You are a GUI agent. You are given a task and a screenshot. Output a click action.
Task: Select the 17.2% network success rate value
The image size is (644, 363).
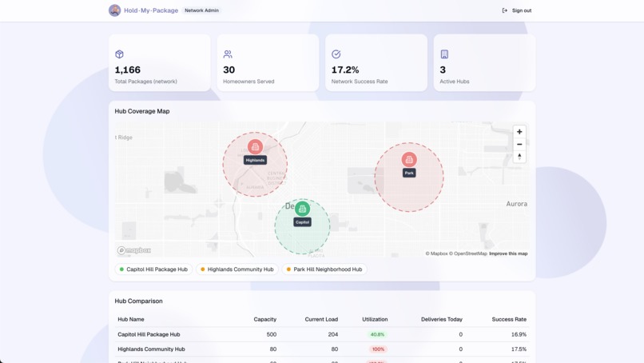tap(345, 70)
